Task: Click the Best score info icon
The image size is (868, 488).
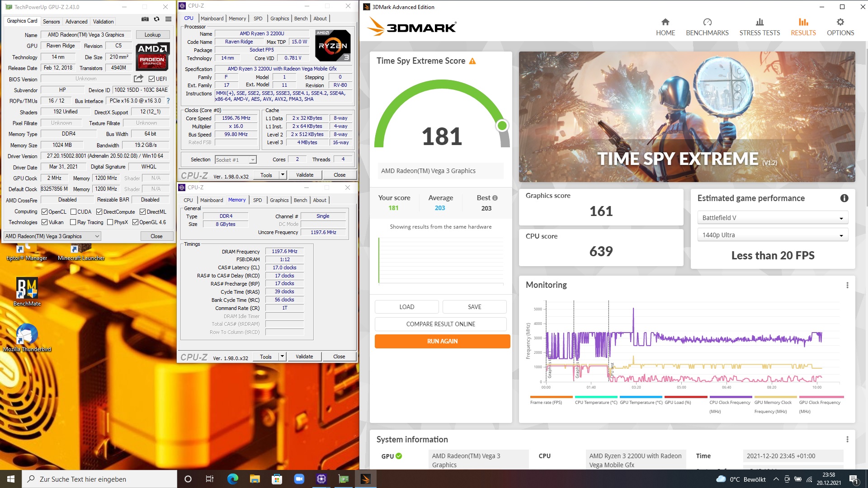Action: (495, 198)
